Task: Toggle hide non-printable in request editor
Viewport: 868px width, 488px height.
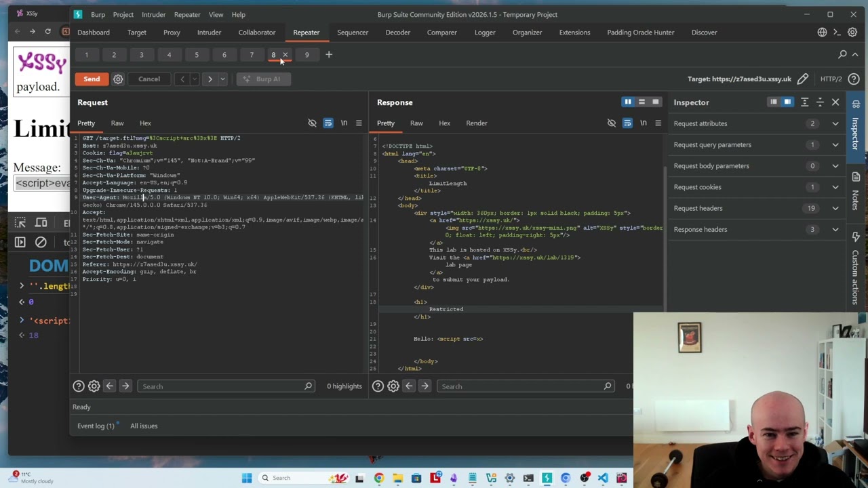Action: pos(312,123)
